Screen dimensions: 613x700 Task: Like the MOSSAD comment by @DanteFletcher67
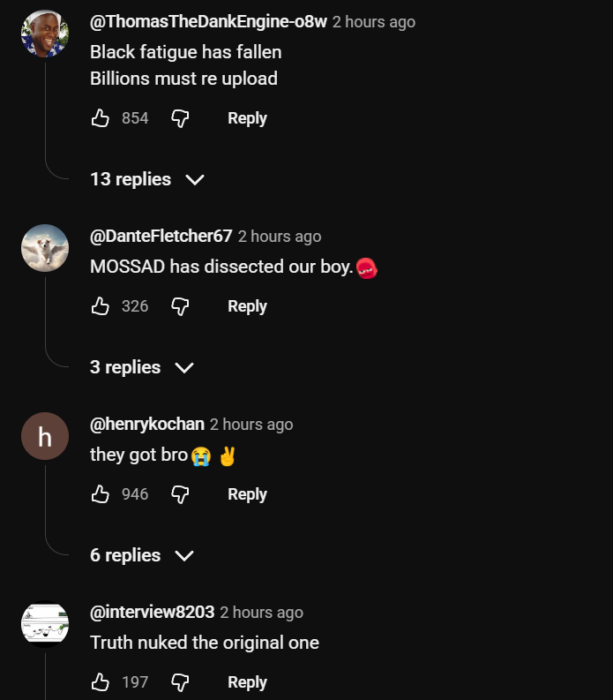(101, 306)
